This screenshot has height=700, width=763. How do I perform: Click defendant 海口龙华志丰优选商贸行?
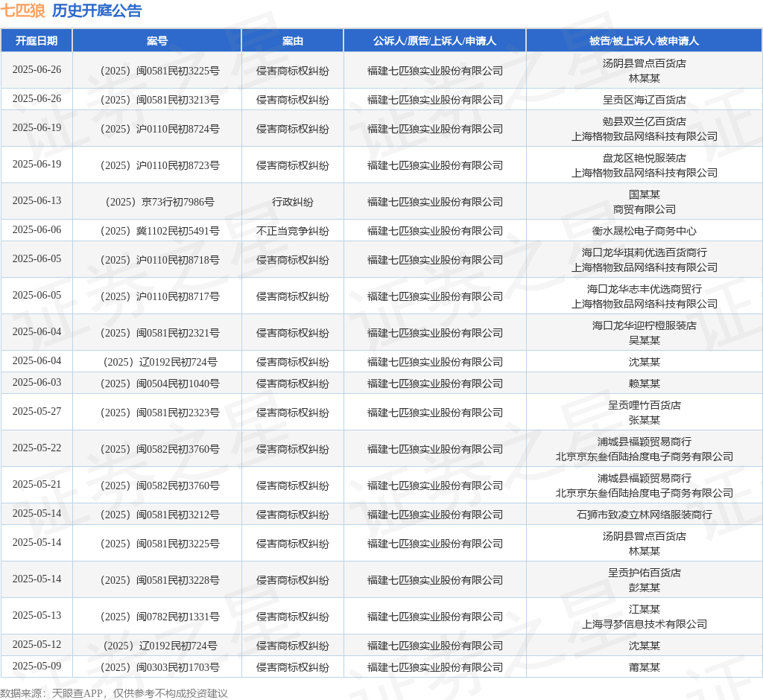pyautogui.click(x=645, y=289)
